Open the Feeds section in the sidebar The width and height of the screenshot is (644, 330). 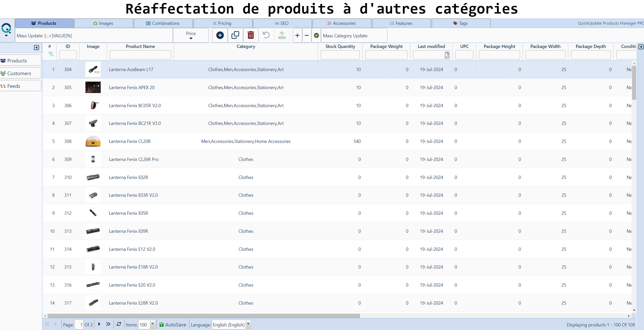pyautogui.click(x=14, y=86)
